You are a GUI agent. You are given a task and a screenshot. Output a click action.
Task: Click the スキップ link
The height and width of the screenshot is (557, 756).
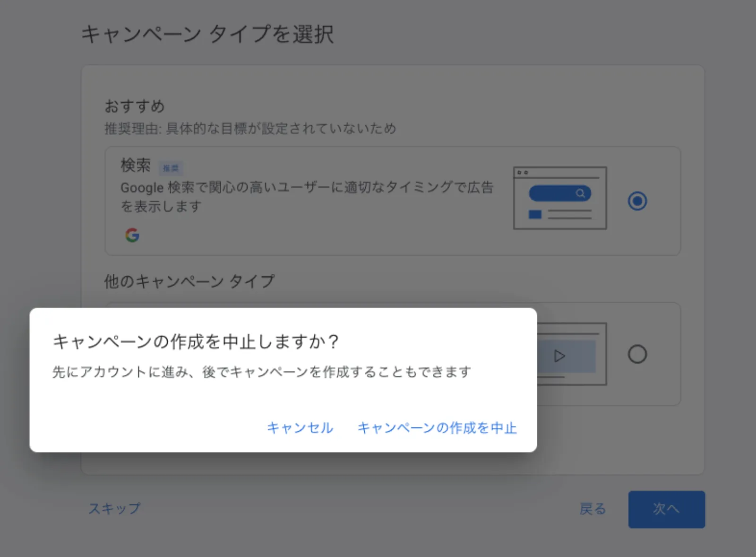[x=115, y=509]
